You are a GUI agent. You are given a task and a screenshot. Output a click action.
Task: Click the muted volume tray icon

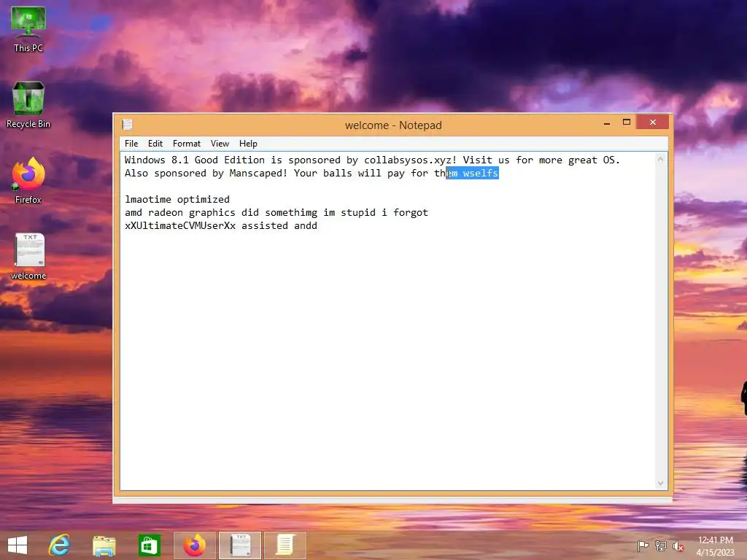point(678,545)
